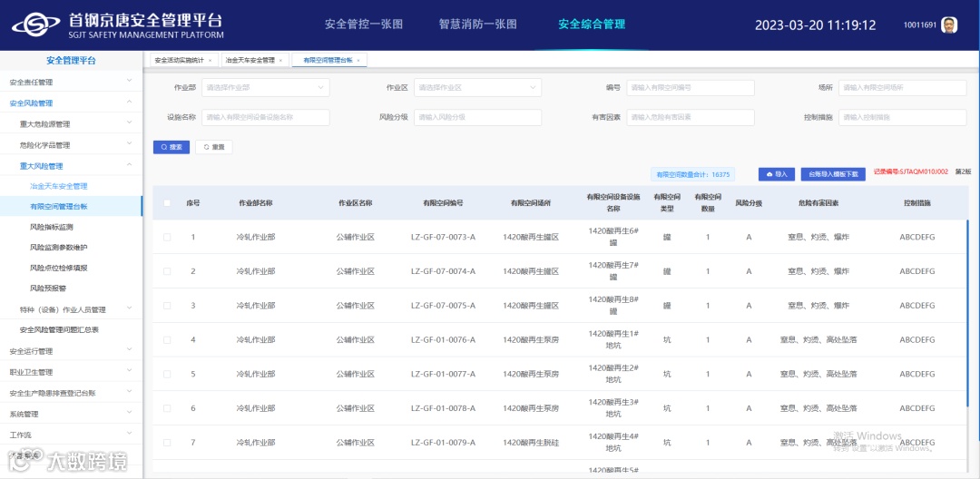Expand 安全生产隐患排查登记台账 section
Viewport: 980px width, 479px height.
pos(72,394)
